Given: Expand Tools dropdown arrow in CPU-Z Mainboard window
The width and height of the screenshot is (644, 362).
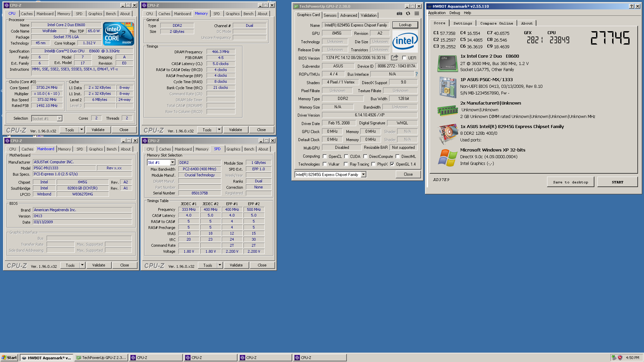Looking at the screenshot, I should [82, 265].
